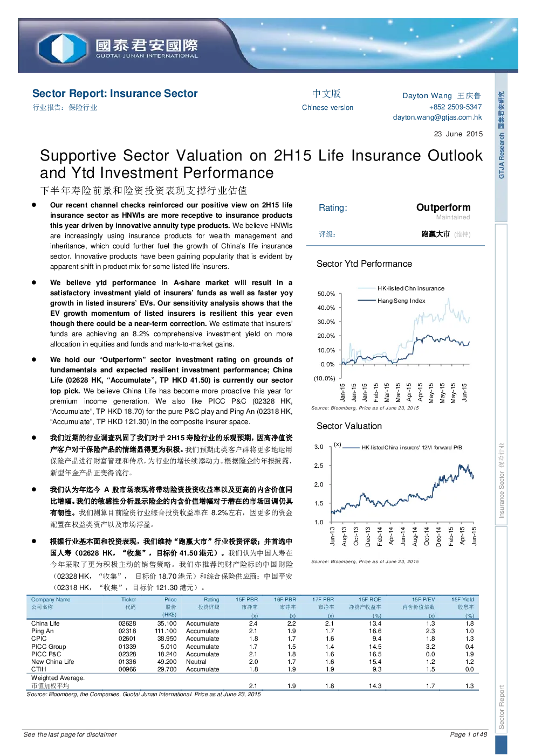Select the Ping An table row
The height and width of the screenshot is (756, 535).
252,631
